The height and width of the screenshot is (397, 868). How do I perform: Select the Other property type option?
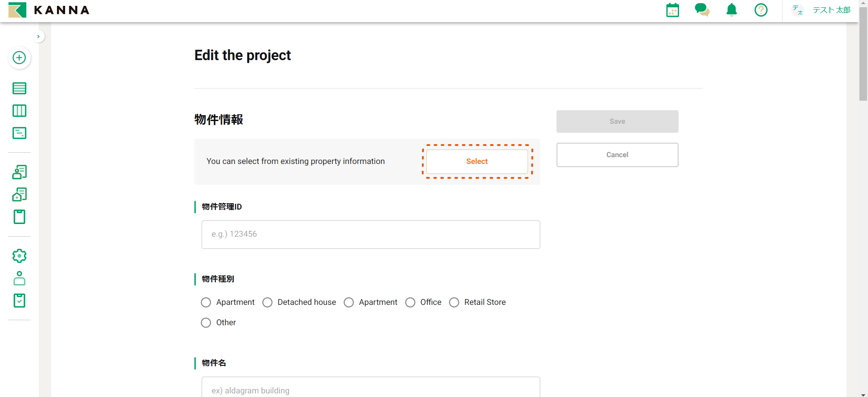(x=206, y=323)
